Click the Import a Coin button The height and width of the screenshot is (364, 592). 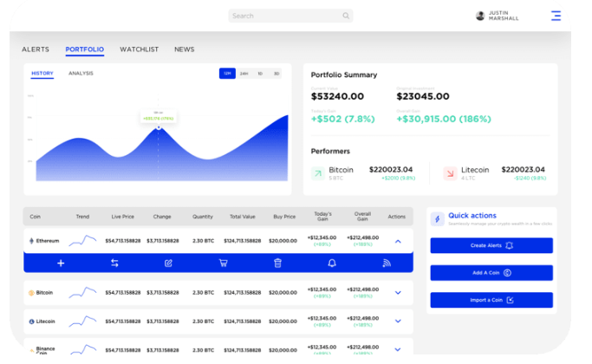click(x=491, y=300)
